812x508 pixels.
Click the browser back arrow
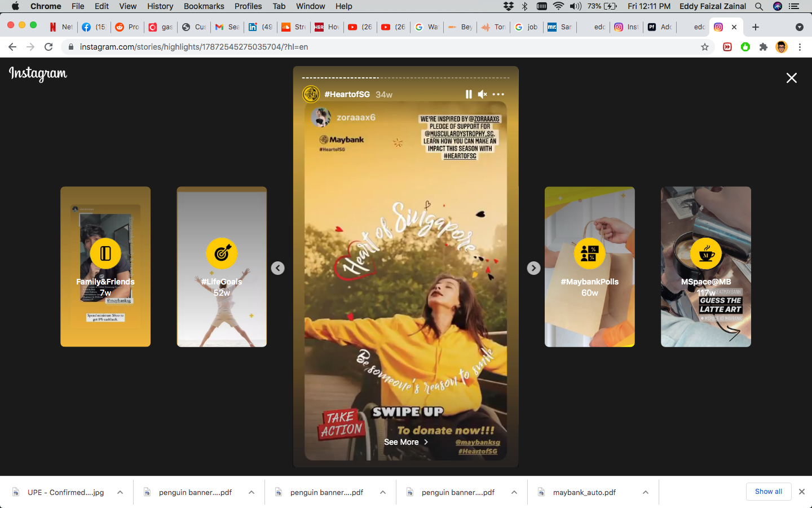point(12,47)
